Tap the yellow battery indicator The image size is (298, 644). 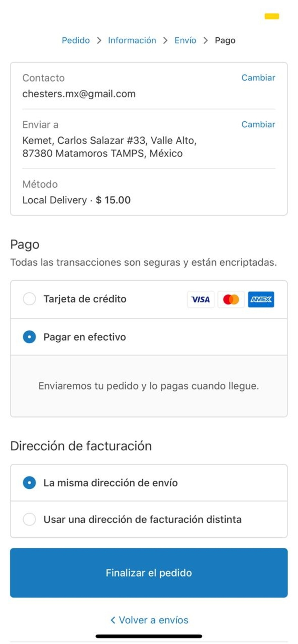[272, 16]
